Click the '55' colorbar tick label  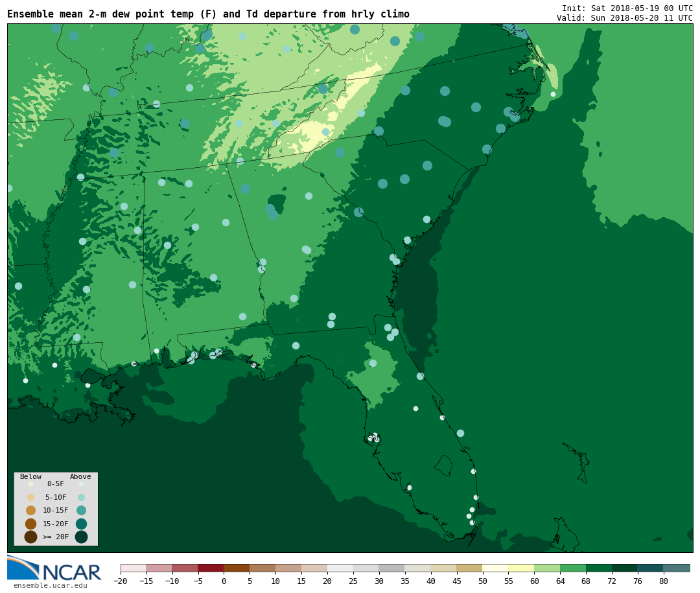pyautogui.click(x=509, y=581)
